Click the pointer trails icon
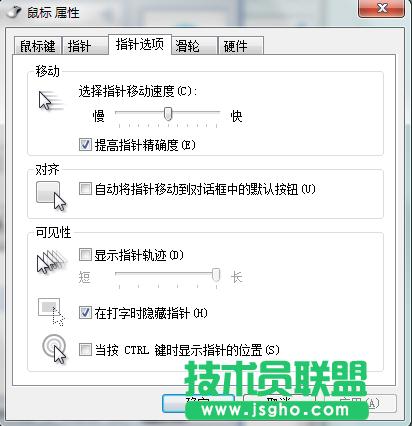The image size is (412, 426). 51,262
